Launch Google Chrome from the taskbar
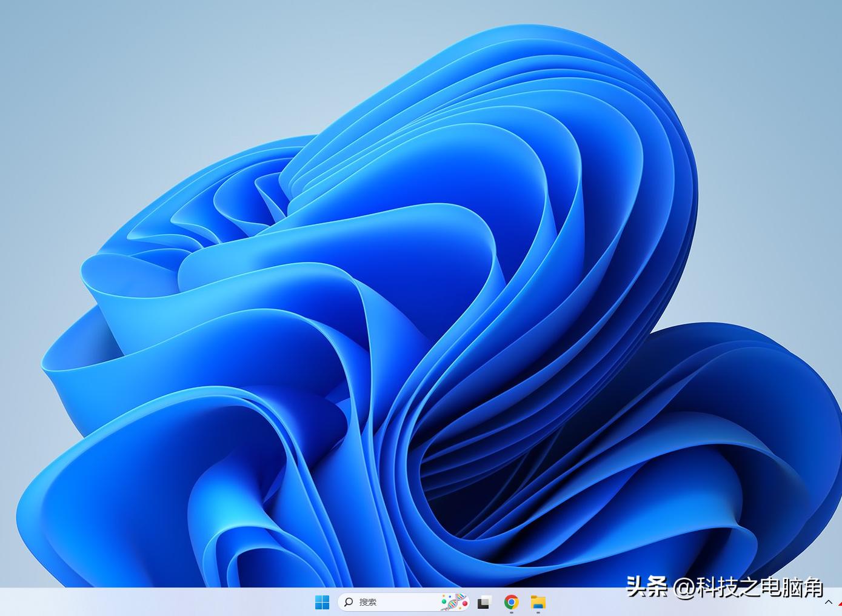Viewport: 842px width, 616px height. click(x=511, y=602)
